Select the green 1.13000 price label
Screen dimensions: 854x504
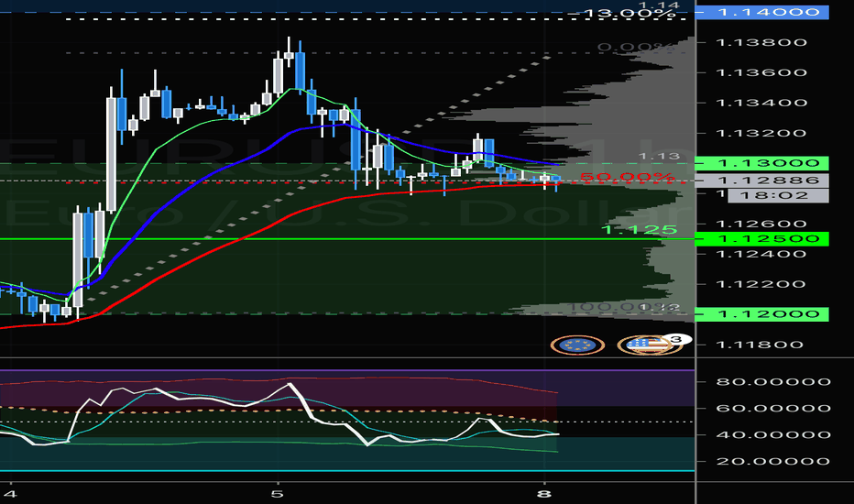click(762, 163)
